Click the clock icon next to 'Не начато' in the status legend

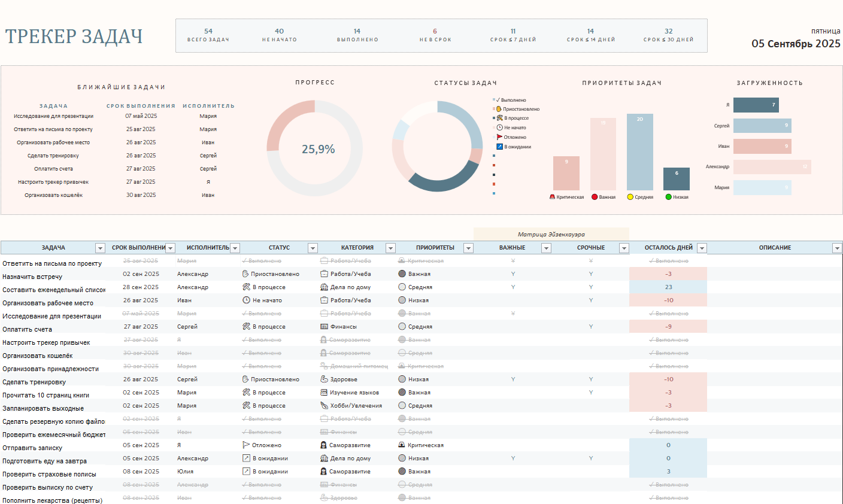pos(499,127)
